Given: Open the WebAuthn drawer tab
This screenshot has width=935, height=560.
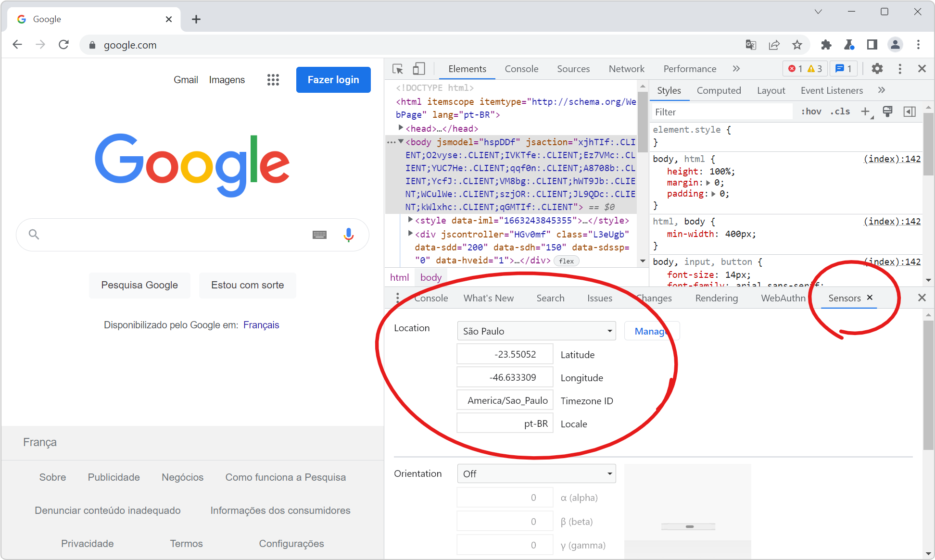Looking at the screenshot, I should (x=783, y=298).
